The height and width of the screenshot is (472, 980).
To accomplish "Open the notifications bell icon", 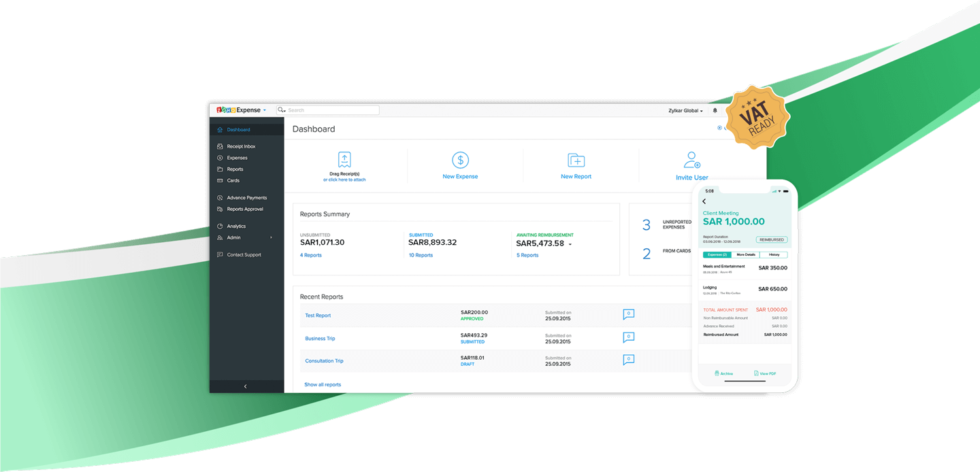I will tap(715, 110).
